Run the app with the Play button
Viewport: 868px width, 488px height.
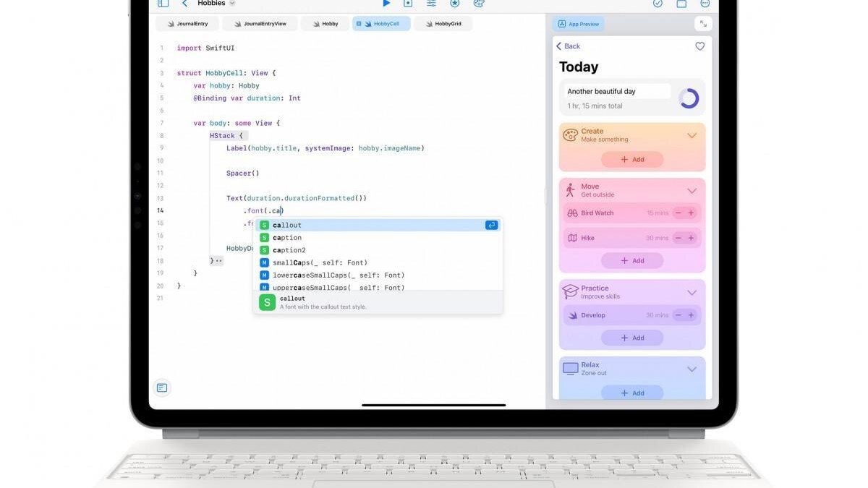pos(386,4)
